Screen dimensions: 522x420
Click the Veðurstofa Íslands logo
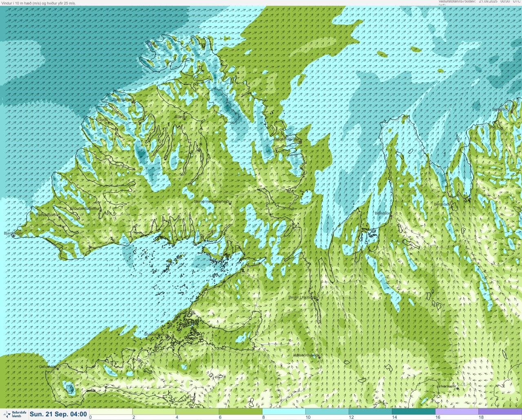15,414
